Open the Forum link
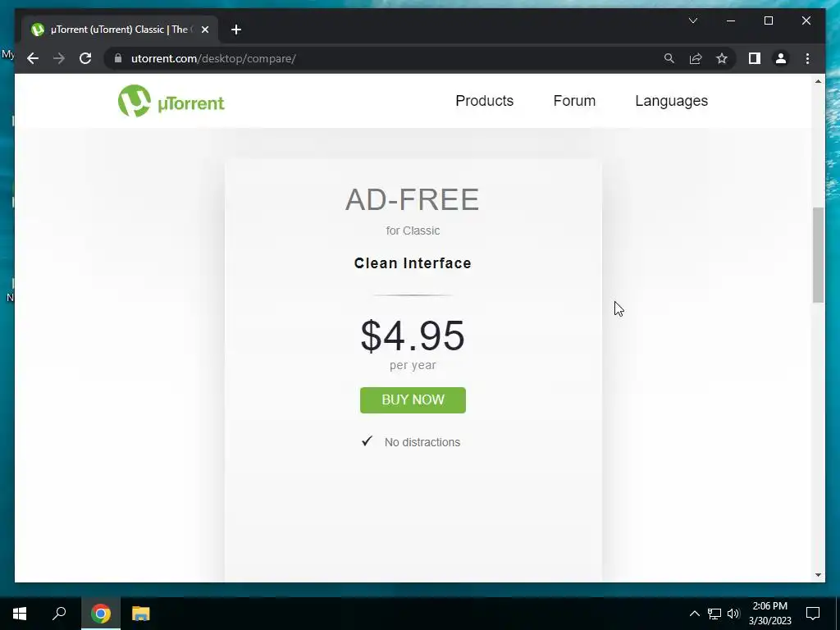840x630 pixels. coord(574,101)
